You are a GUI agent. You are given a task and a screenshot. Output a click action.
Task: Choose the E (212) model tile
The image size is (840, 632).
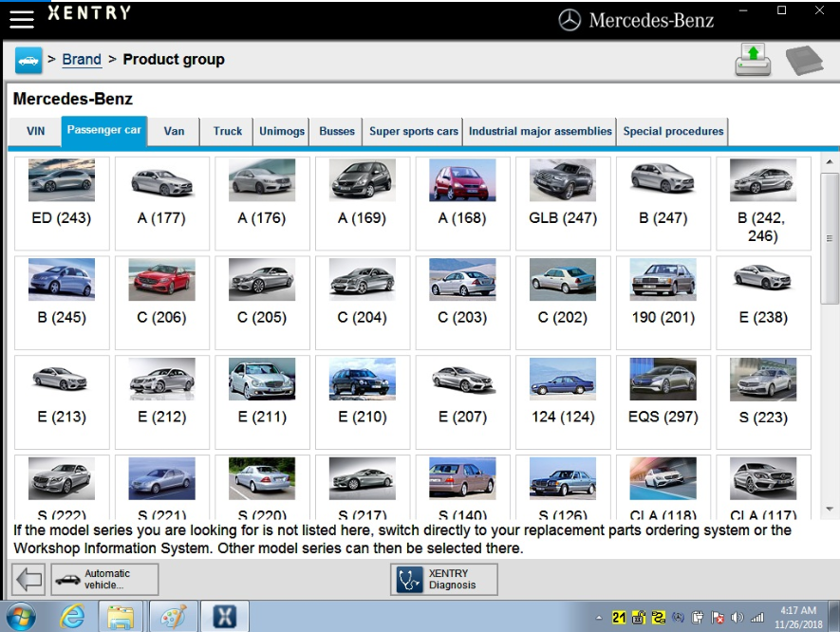(161, 402)
